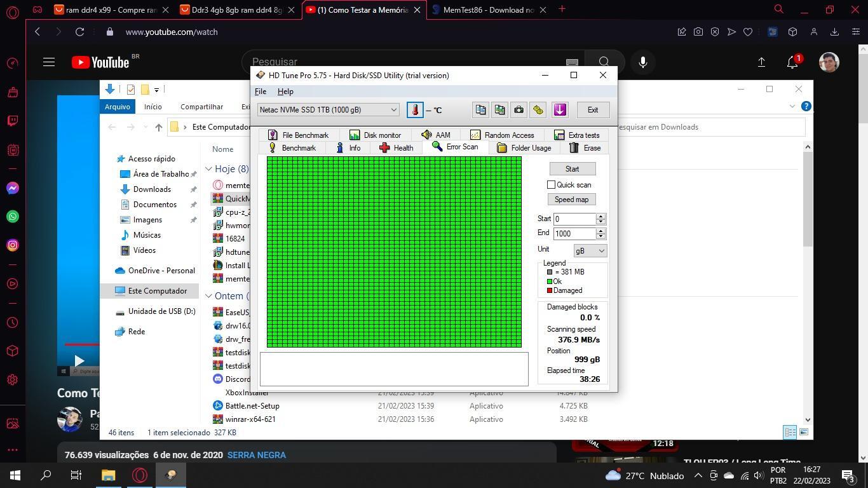Collapse the Ontem group in Explorer
Image resolution: width=868 pixels, height=488 pixels.
(209, 296)
